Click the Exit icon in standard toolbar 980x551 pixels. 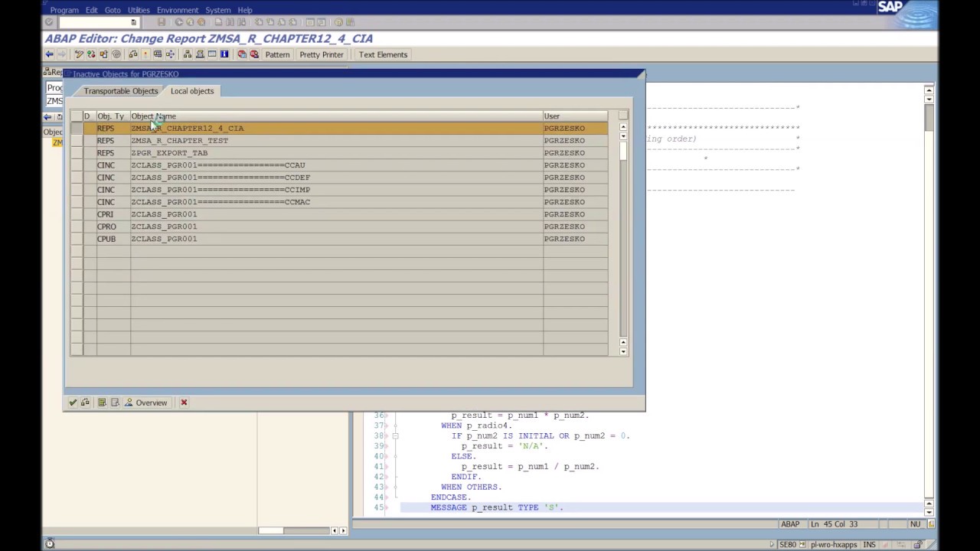pos(190,22)
